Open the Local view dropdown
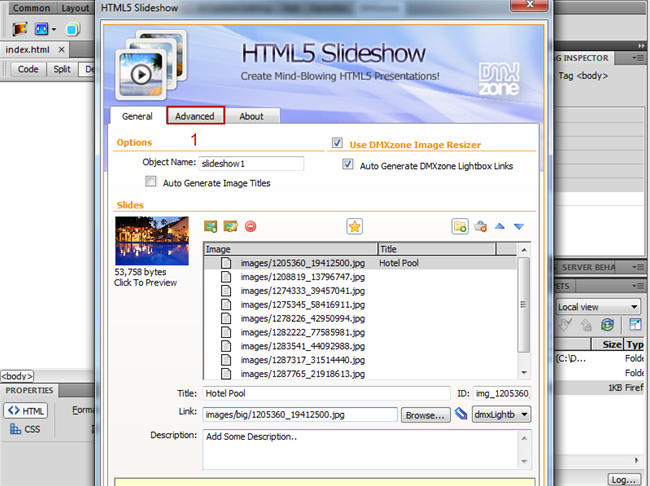The height and width of the screenshot is (486, 650). click(598, 307)
